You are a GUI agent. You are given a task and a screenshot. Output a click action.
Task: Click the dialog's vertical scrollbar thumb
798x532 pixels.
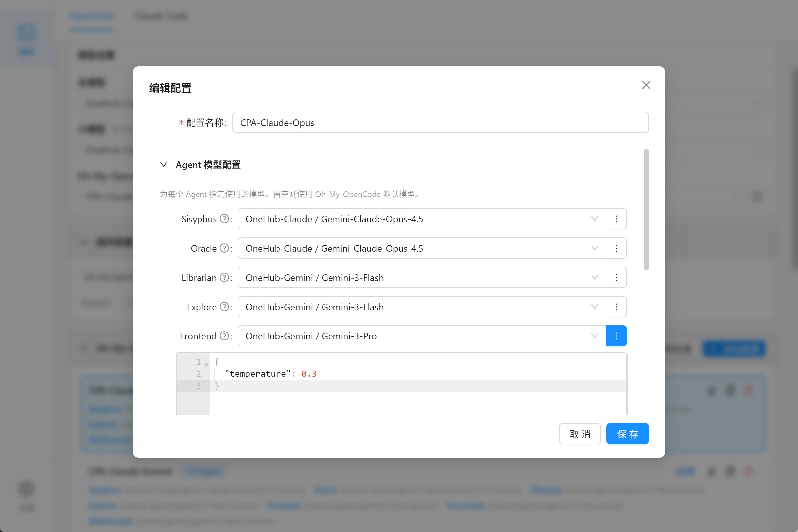pos(646,210)
